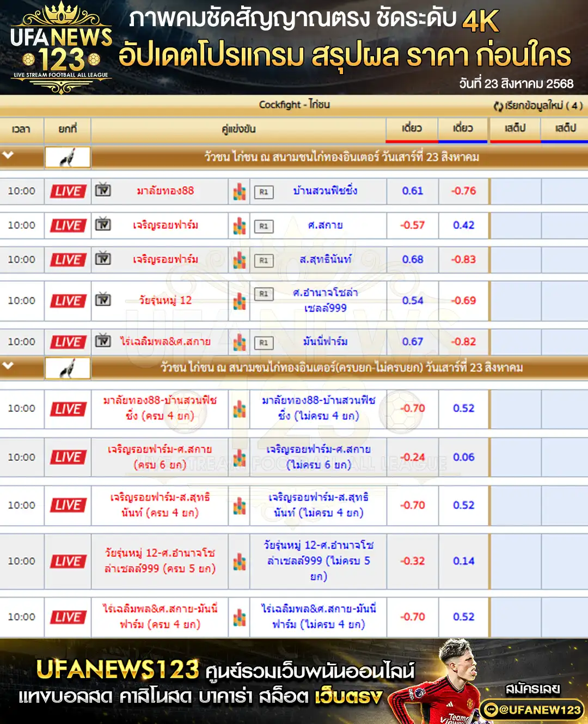The width and height of the screenshot is (588, 724).
Task: Open the stats chart icon for เจริญรอยฟาร์ม vs ศ.สกาย
Action: pos(240,226)
